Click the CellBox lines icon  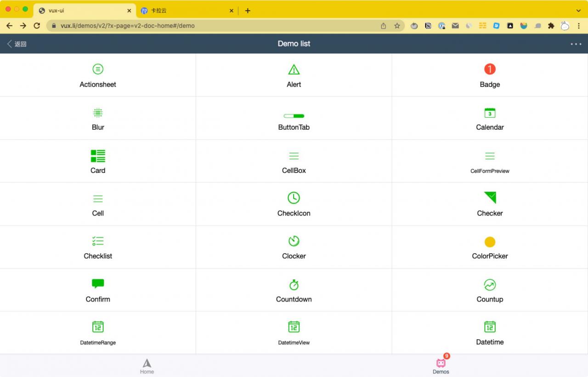294,156
